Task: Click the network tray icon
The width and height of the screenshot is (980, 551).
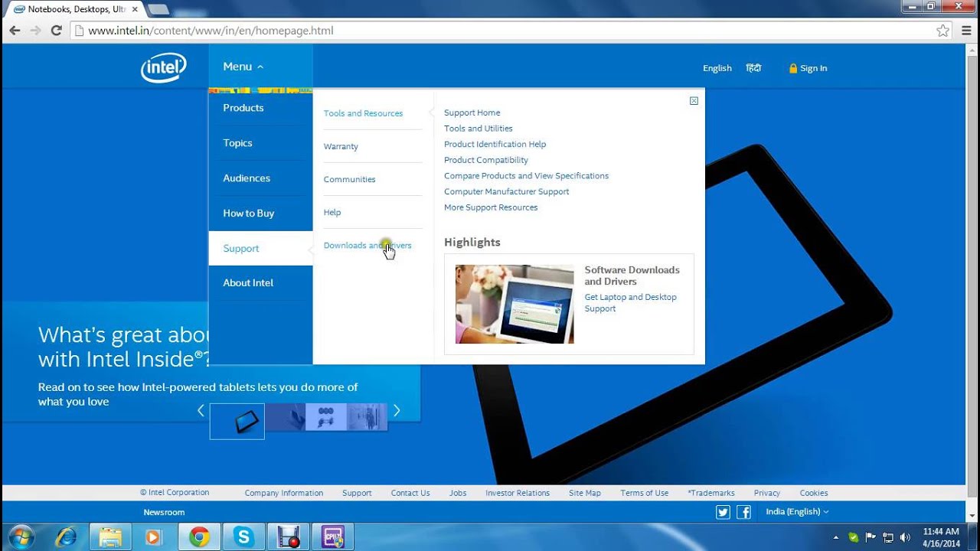Action: (888, 537)
